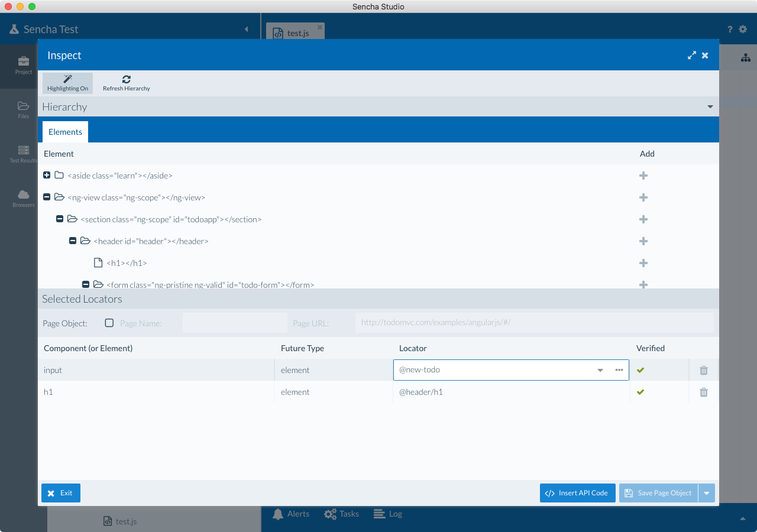
Task: Collapse the Sencha Test sidebar arrow
Action: (246, 29)
